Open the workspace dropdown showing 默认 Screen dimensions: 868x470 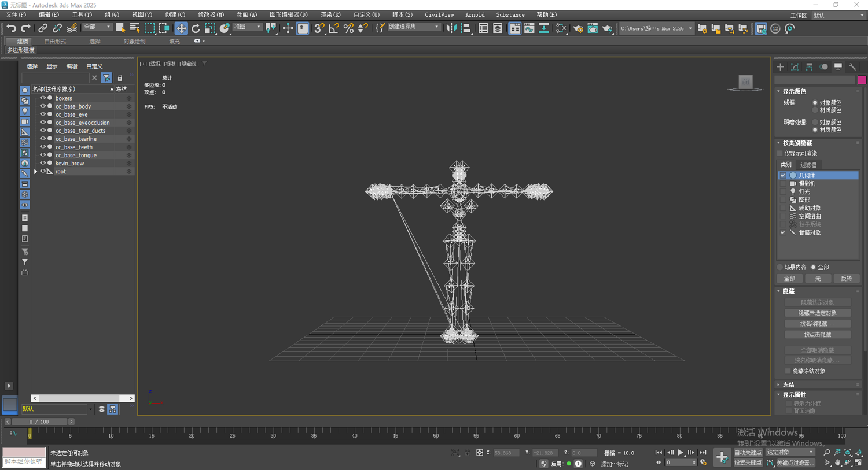pos(838,16)
